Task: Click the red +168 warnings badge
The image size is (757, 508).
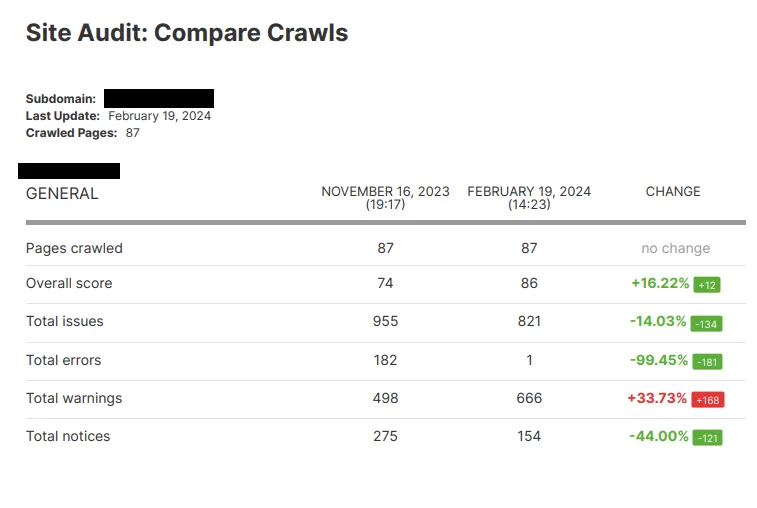Action: 707,400
